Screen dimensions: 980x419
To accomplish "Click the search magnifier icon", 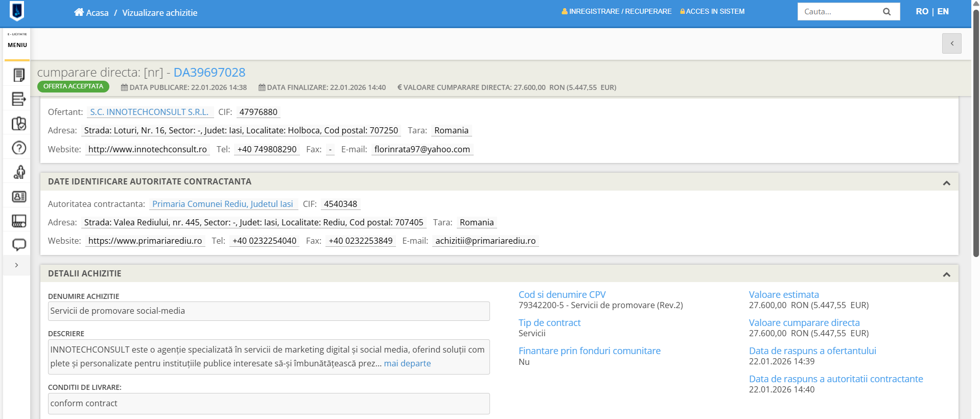I will pos(886,12).
